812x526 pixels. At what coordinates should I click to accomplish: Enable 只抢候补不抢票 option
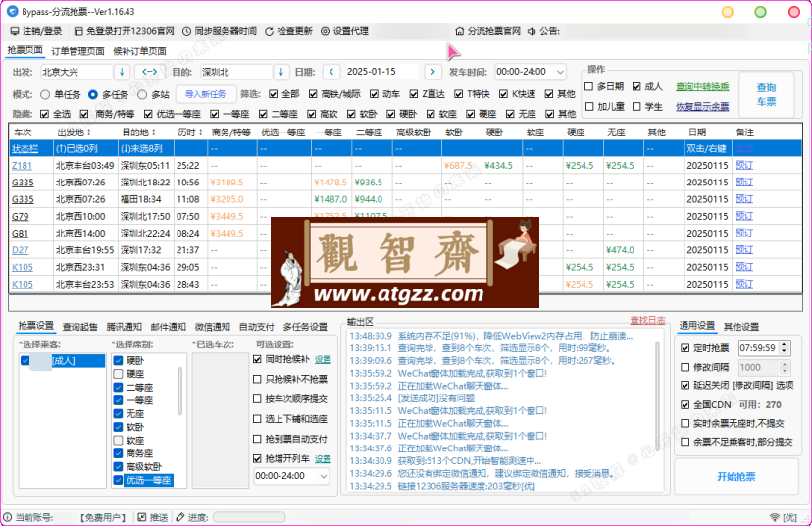tap(257, 379)
